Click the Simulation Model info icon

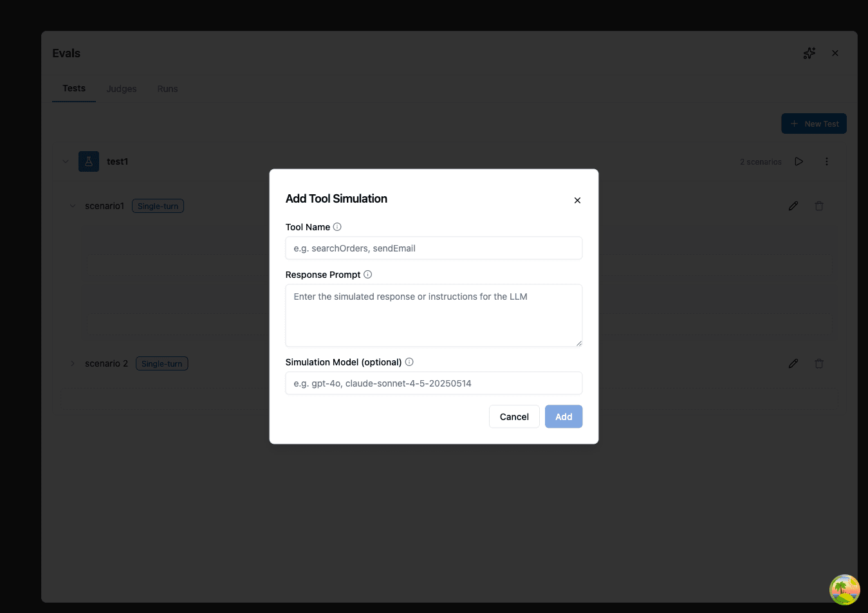pyautogui.click(x=409, y=361)
